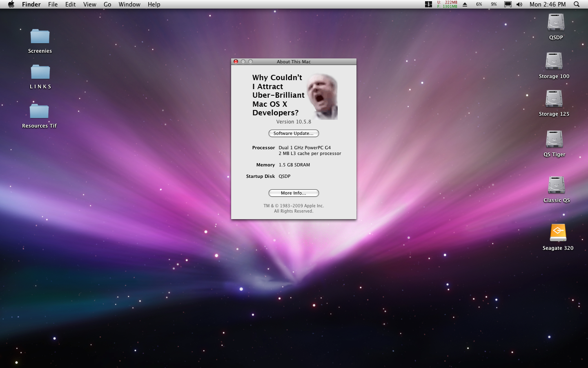Open the File menu

click(x=53, y=4)
